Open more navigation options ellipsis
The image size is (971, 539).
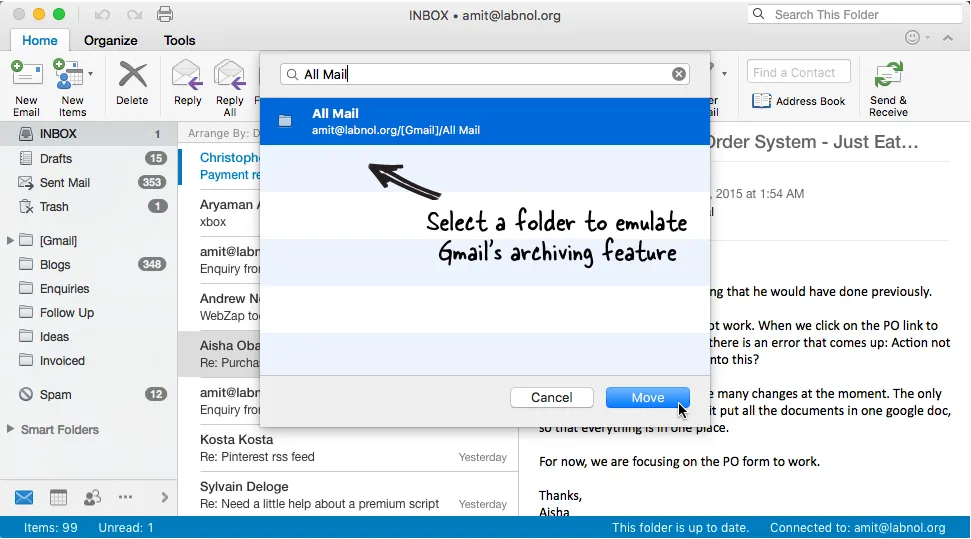coord(126,497)
